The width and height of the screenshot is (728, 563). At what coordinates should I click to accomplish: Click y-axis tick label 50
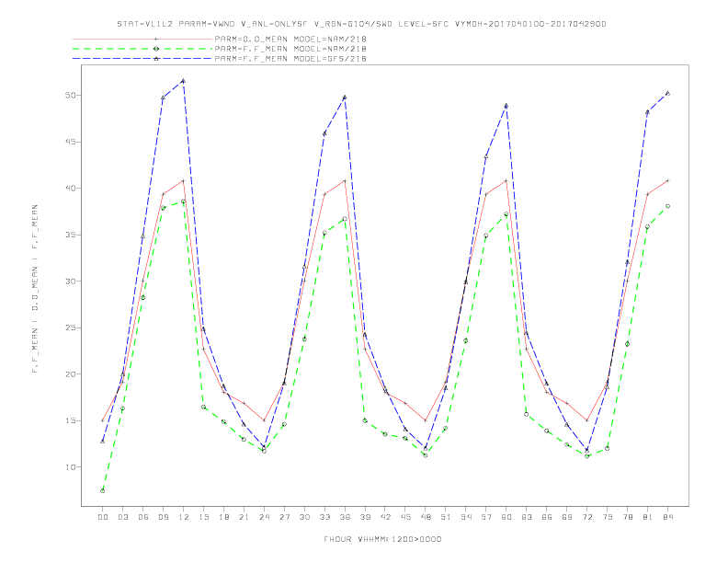pos(70,96)
